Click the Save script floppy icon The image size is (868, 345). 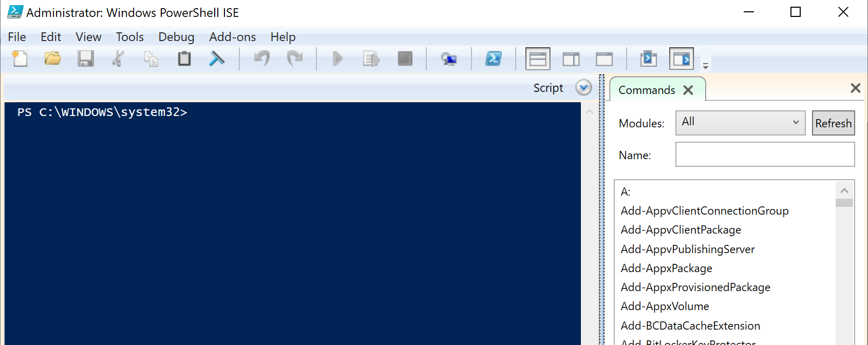[x=85, y=59]
